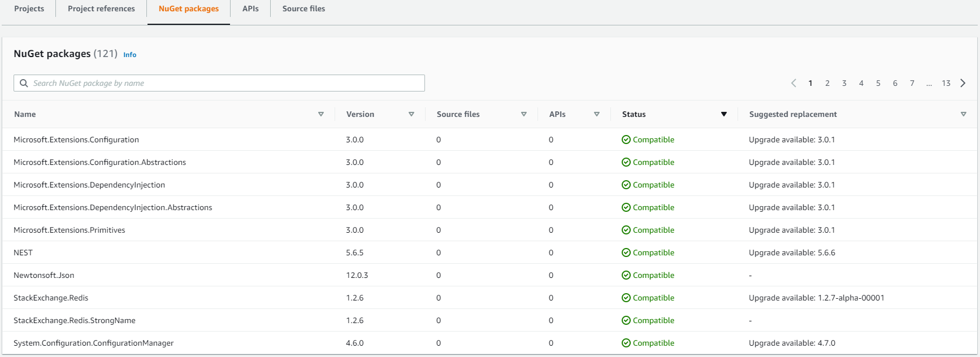
Task: Click the StackExchange.Redis package name
Action: point(51,298)
